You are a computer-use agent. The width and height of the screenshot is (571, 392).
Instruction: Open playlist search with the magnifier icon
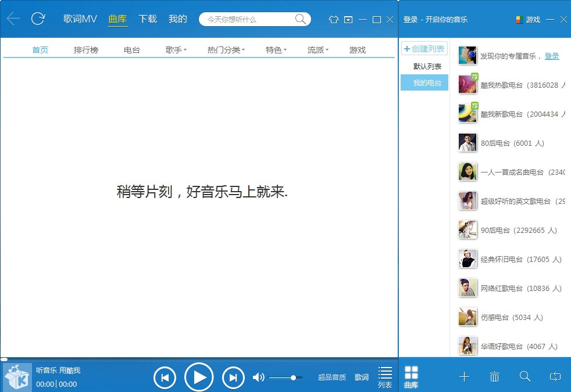click(525, 377)
